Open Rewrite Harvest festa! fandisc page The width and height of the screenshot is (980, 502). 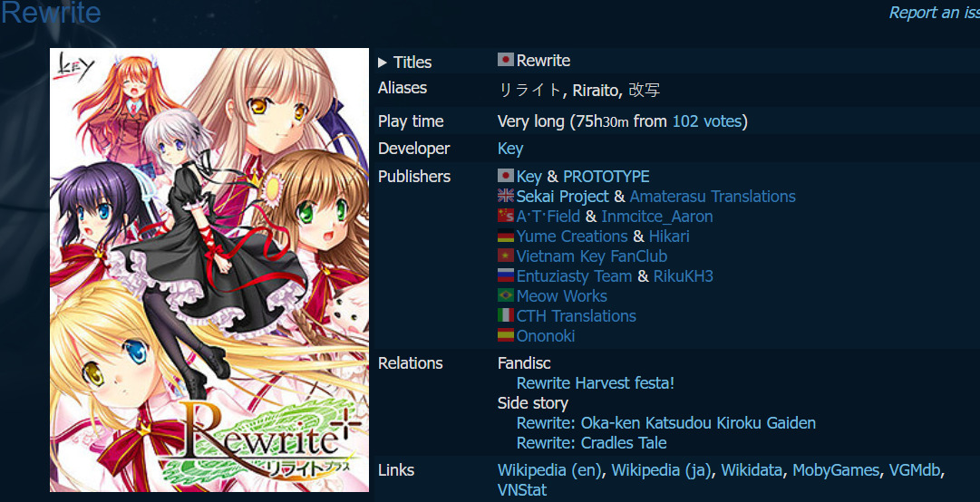click(596, 382)
